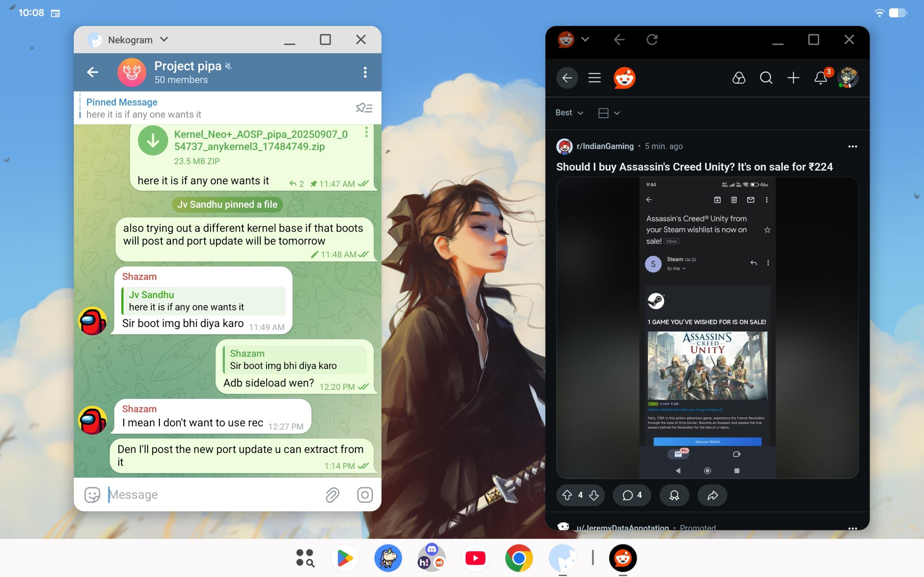Screen dimensions: 924x577
Task: Open the pinned messages list icon
Action: [364, 108]
